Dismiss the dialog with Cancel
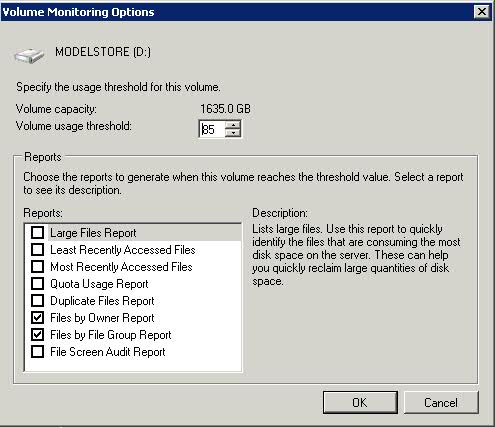This screenshot has height=428, width=495. (441, 402)
